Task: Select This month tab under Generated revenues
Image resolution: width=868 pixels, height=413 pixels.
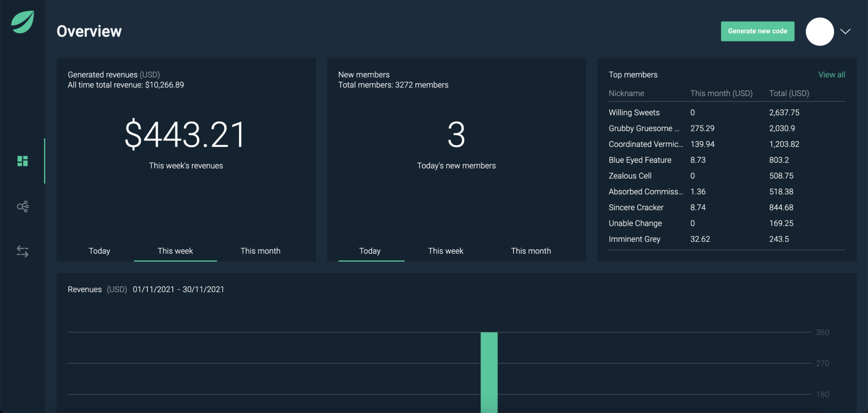Action: pos(260,251)
